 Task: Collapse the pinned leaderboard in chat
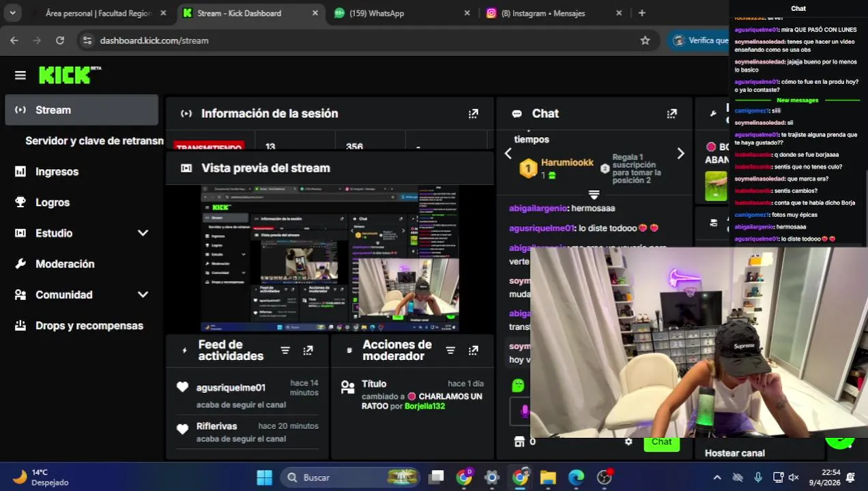(x=594, y=195)
